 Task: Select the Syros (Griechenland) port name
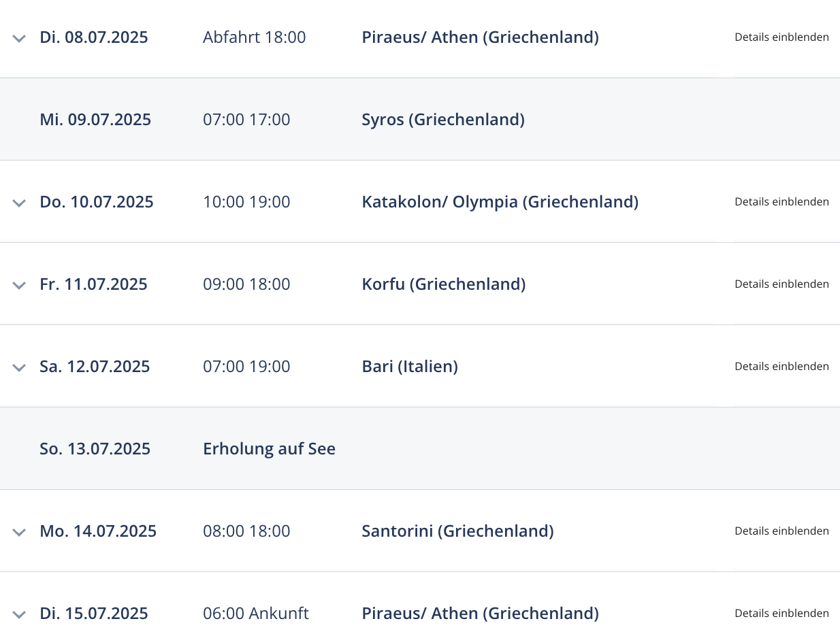tap(443, 120)
